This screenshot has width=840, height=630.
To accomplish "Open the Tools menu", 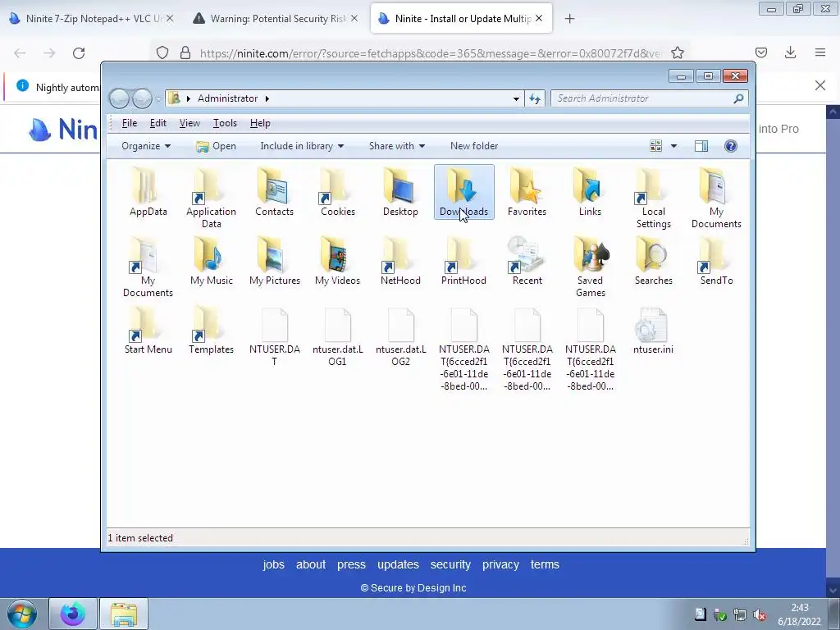I will tap(225, 123).
